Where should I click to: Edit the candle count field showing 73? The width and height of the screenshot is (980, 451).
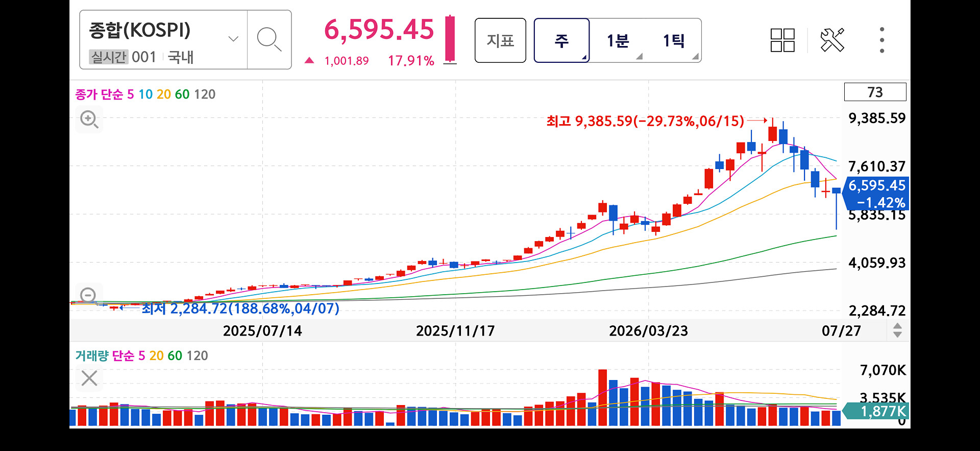pyautogui.click(x=875, y=92)
